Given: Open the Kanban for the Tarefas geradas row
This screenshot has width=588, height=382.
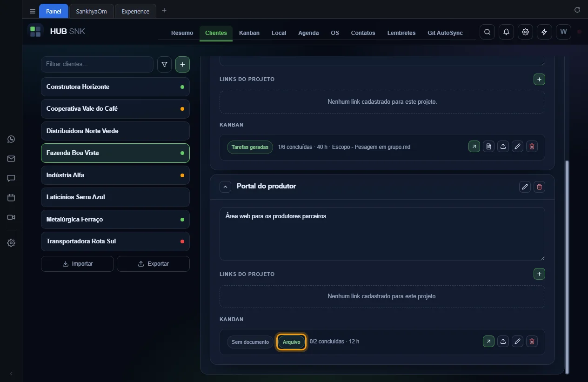Looking at the screenshot, I should point(474,147).
